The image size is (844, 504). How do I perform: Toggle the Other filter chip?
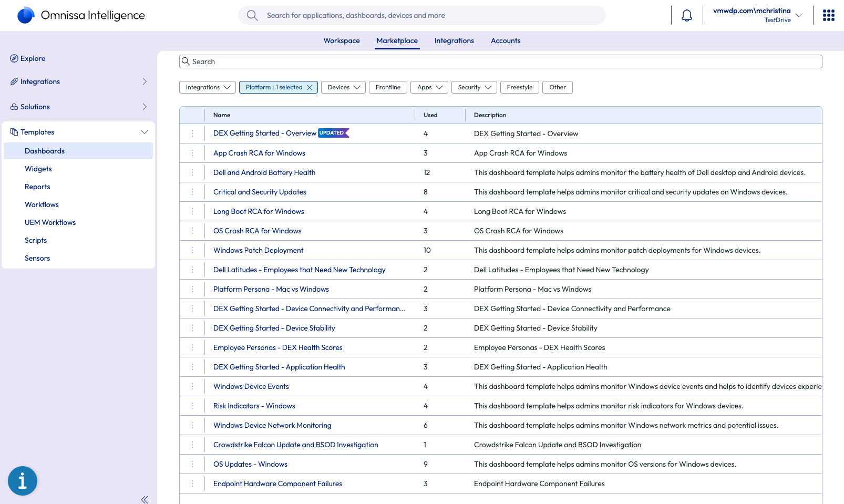[x=557, y=87]
